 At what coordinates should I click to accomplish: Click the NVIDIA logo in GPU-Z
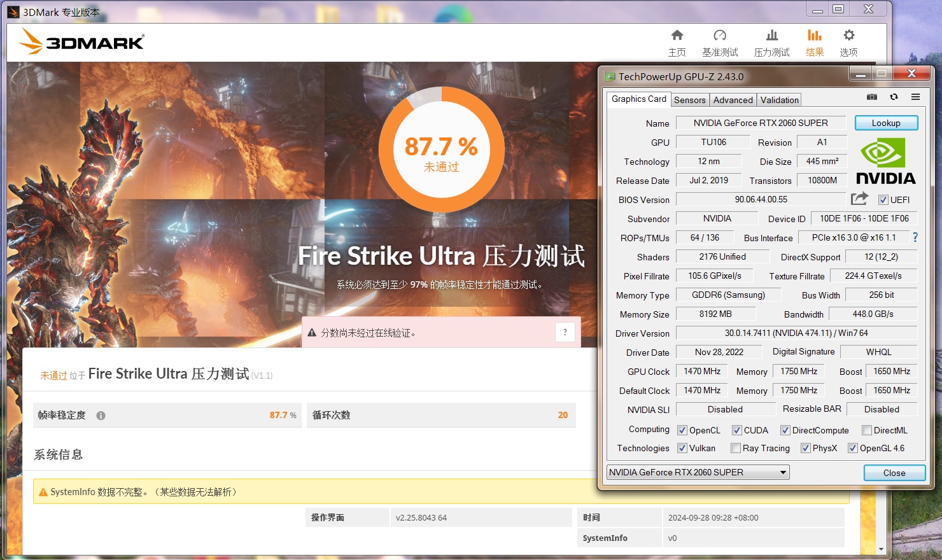886,162
